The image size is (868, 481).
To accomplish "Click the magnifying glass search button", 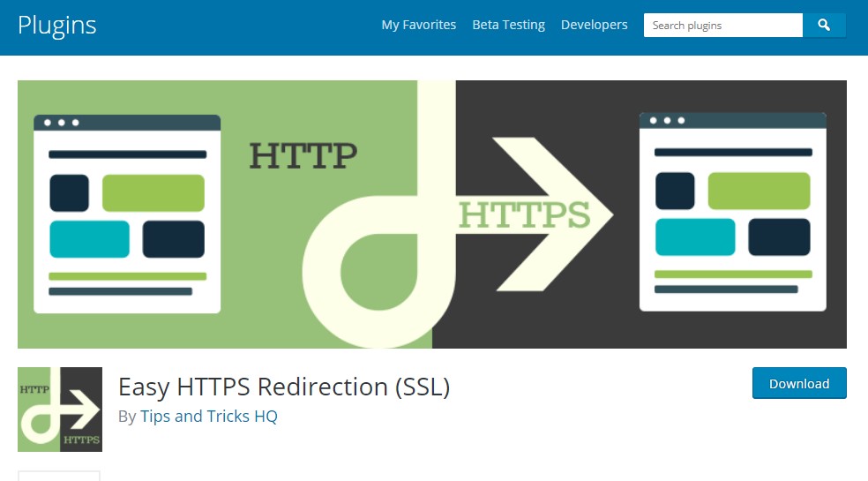I will tap(824, 26).
